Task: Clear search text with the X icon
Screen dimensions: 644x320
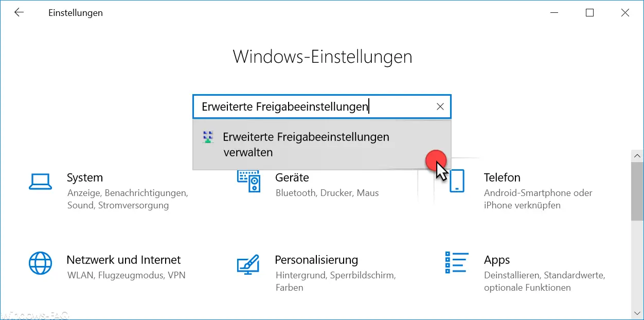Action: pyautogui.click(x=440, y=106)
